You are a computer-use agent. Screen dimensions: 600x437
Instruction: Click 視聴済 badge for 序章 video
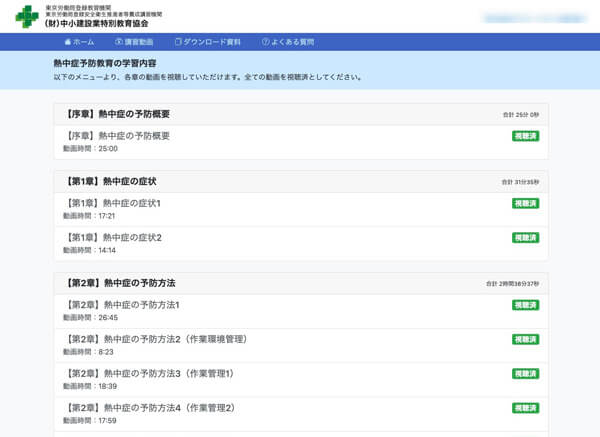click(x=525, y=136)
